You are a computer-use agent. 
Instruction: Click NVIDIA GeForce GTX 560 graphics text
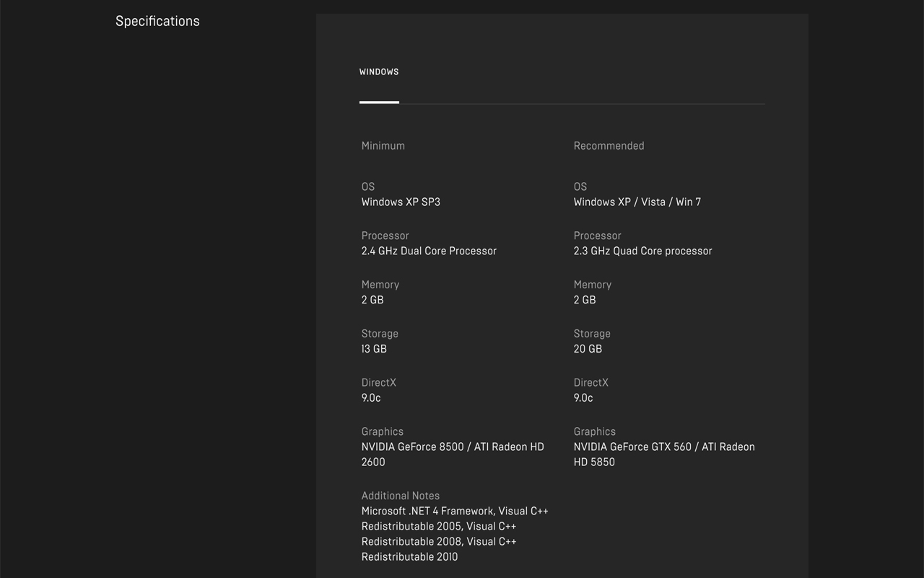click(664, 447)
